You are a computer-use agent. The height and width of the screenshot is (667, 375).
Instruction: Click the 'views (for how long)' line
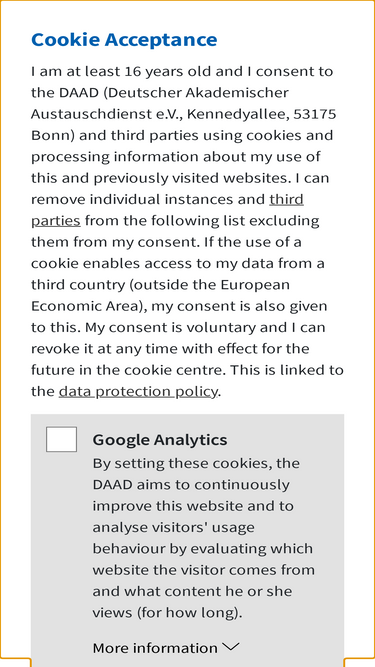click(x=168, y=613)
